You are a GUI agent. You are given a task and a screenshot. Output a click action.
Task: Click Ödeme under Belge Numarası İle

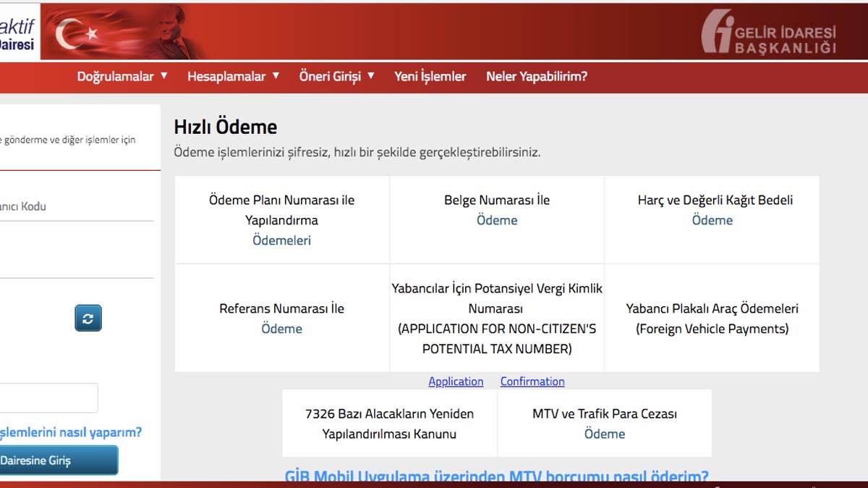click(x=497, y=220)
